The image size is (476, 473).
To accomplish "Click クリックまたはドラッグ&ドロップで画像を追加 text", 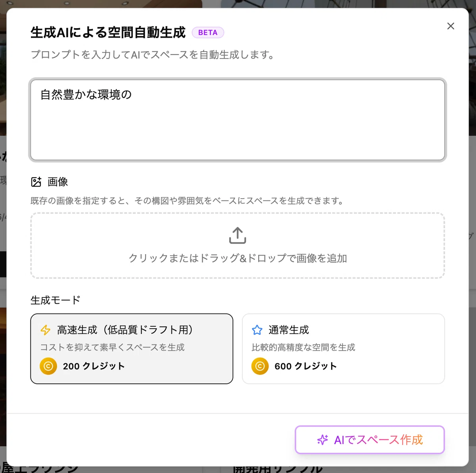I will (238, 258).
